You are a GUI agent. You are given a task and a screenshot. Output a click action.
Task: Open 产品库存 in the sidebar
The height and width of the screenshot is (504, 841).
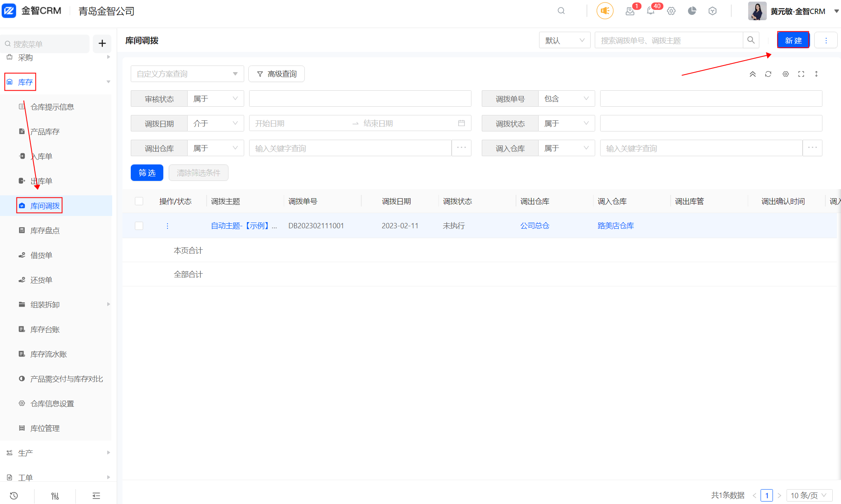45,131
